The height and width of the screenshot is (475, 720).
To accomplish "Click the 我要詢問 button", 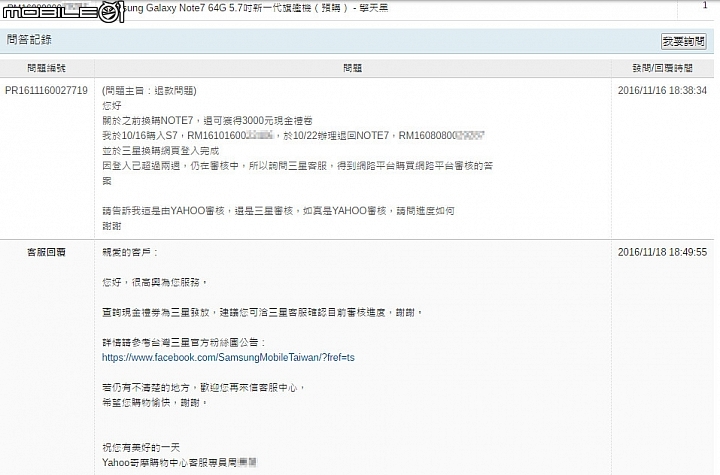I will pyautogui.click(x=683, y=41).
